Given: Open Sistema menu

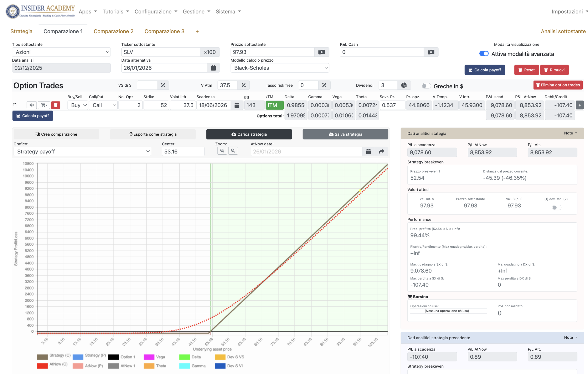Looking at the screenshot, I should coord(228,11).
